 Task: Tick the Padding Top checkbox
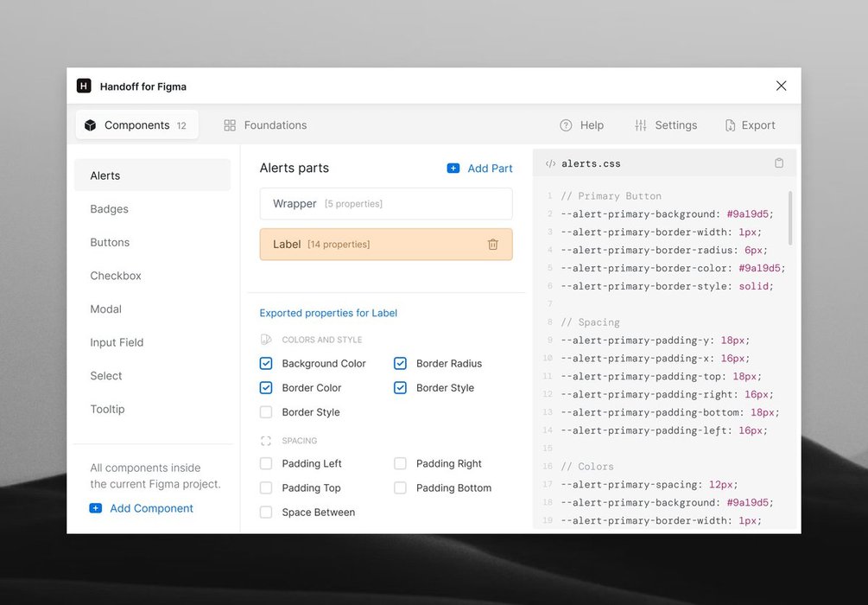(x=266, y=487)
